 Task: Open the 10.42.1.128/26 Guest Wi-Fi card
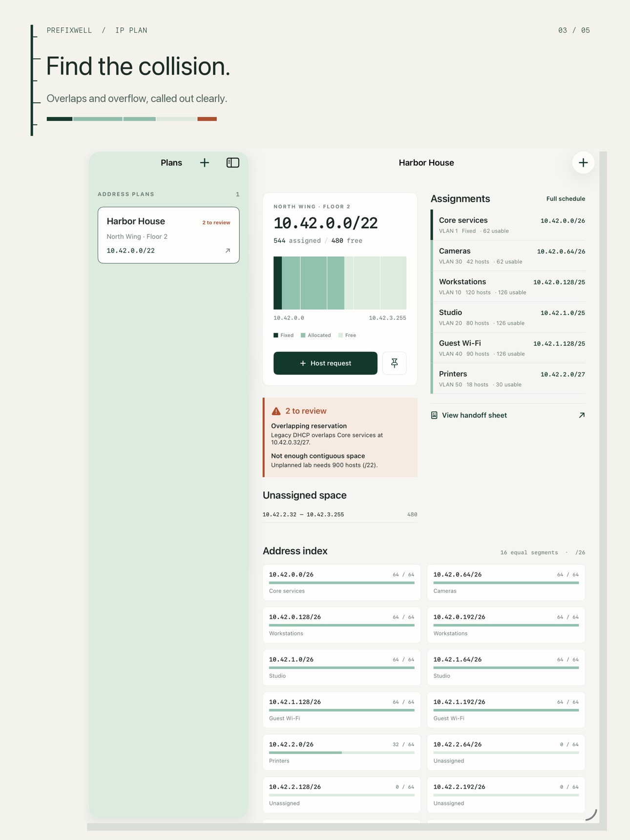tap(341, 710)
